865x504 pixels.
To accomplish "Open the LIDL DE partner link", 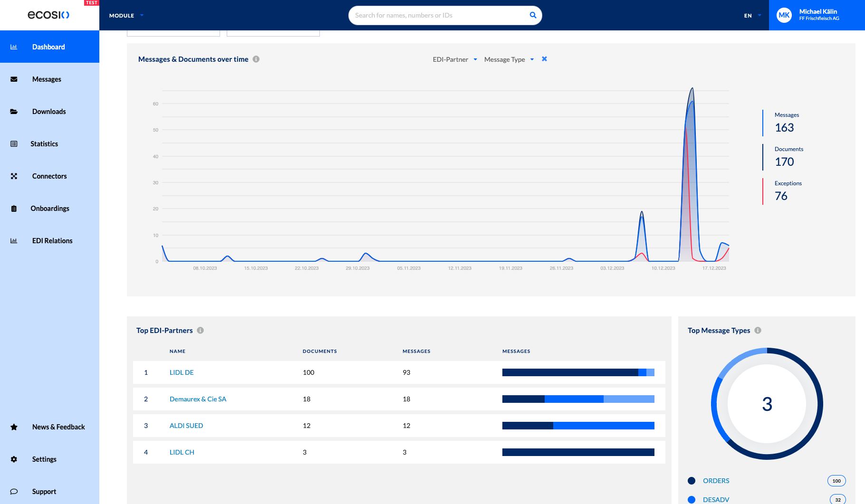I will [182, 372].
